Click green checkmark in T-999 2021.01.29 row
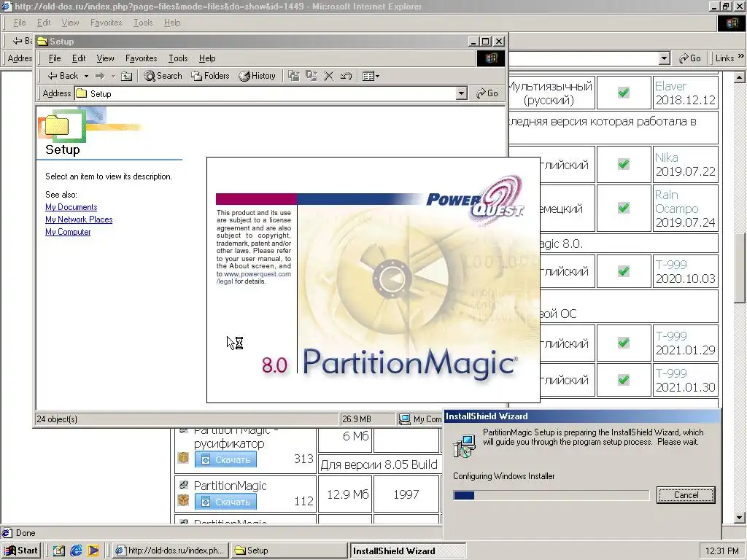The width and height of the screenshot is (747, 560). point(623,343)
